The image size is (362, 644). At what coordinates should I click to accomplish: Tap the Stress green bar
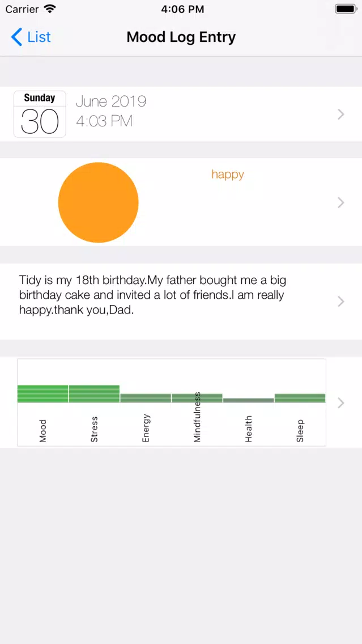coord(94,394)
